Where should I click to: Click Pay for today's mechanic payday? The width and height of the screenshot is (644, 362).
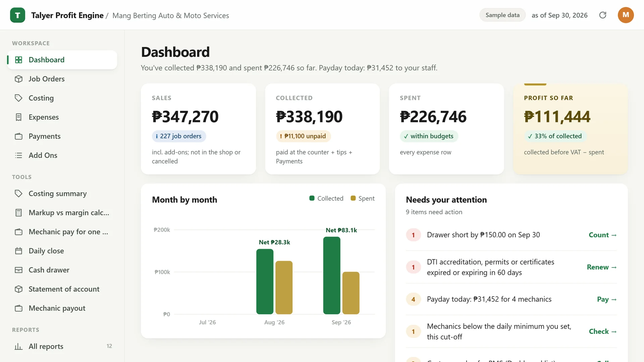[607, 299]
